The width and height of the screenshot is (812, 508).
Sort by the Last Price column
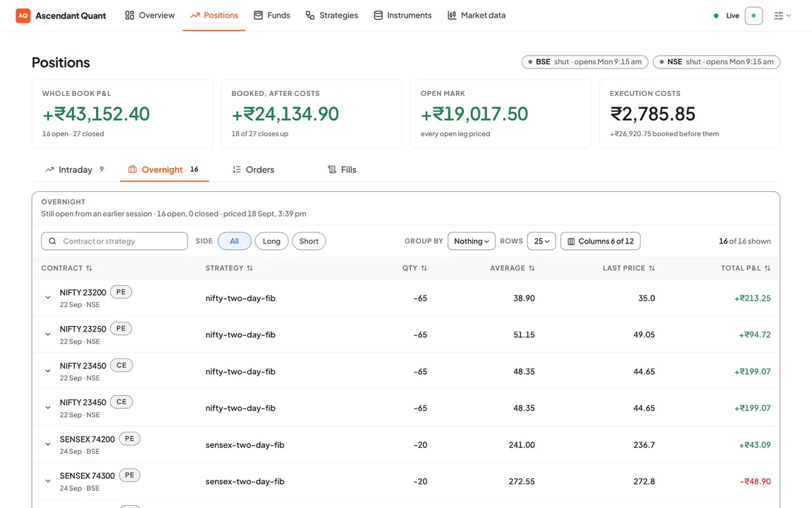[629, 268]
